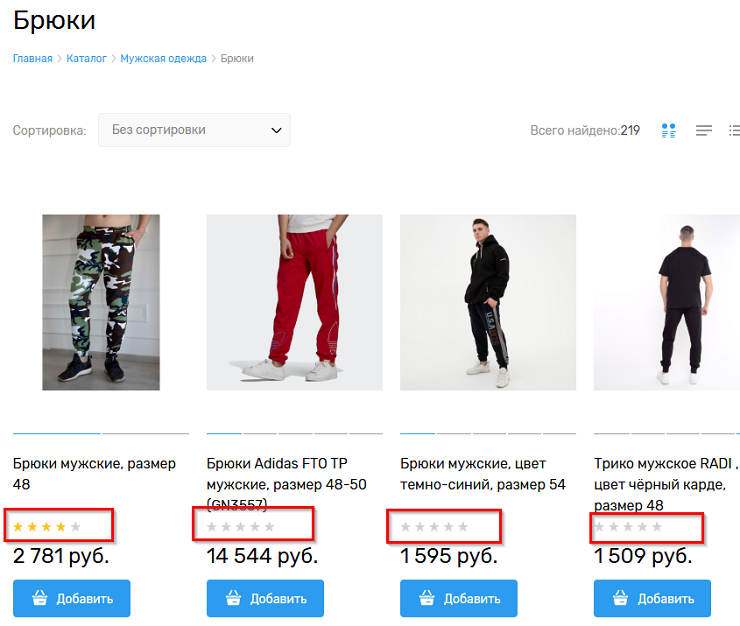The width and height of the screenshot is (740, 626).
Task: Go to 'Главная' in breadcrumbs
Action: tap(32, 58)
